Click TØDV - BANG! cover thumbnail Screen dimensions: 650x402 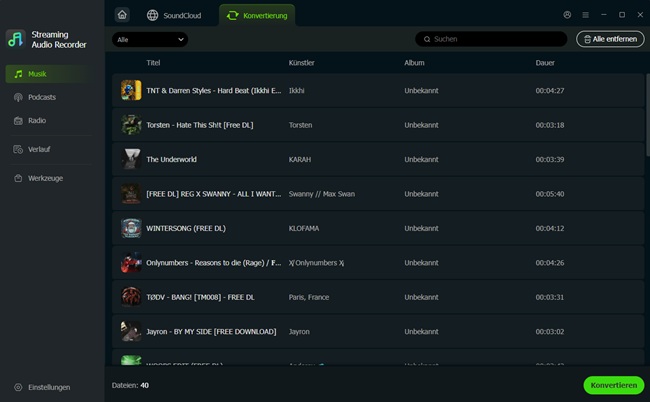pos(131,297)
